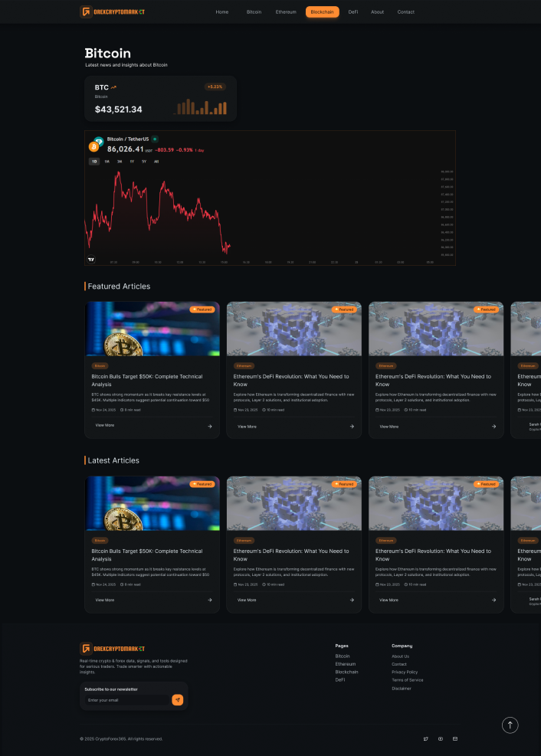
Task: Go to Home in top navigation
Action: (222, 12)
